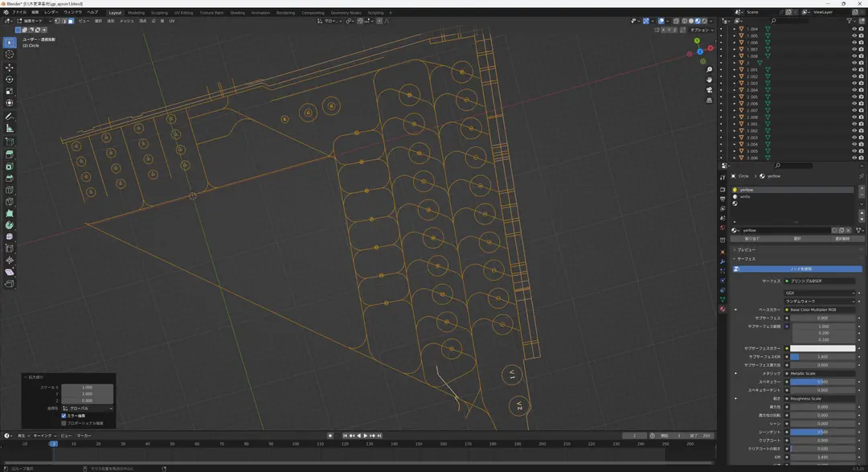Open the GGX distribution dropdown
The width and height of the screenshot is (868, 472).
pos(820,293)
